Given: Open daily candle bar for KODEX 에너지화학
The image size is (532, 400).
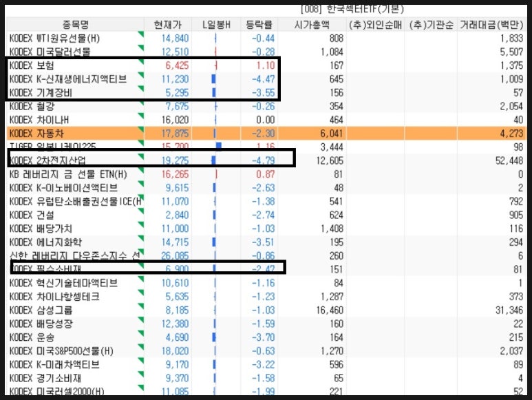Looking at the screenshot, I should (x=214, y=242).
